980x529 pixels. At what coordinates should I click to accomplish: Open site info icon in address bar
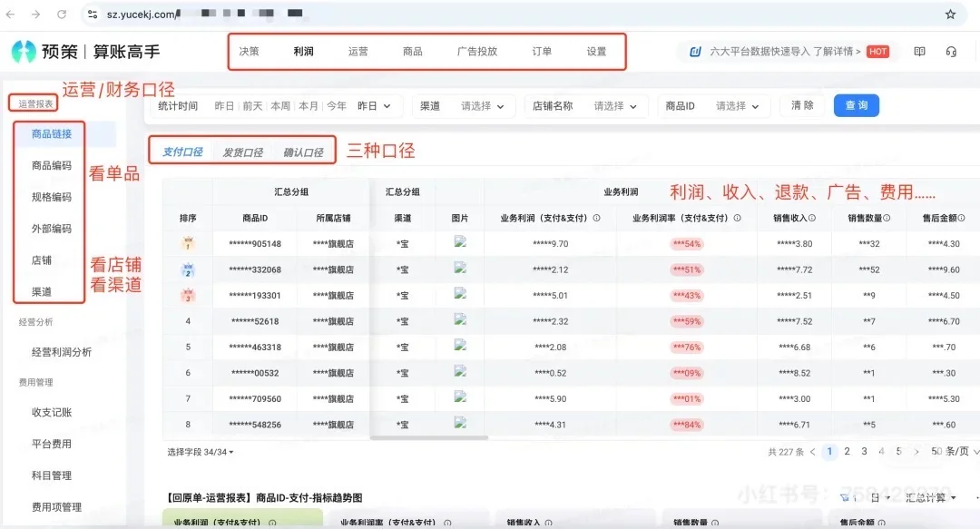pyautogui.click(x=93, y=14)
